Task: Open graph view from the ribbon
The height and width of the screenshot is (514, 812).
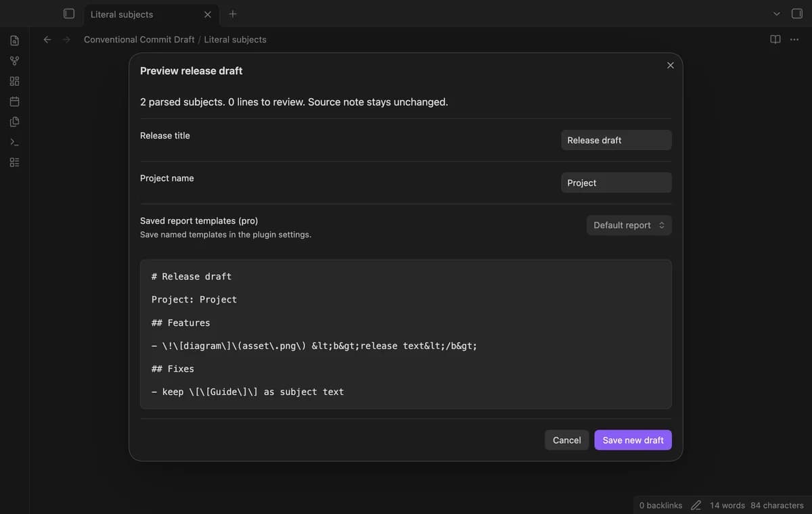Action: (x=14, y=61)
